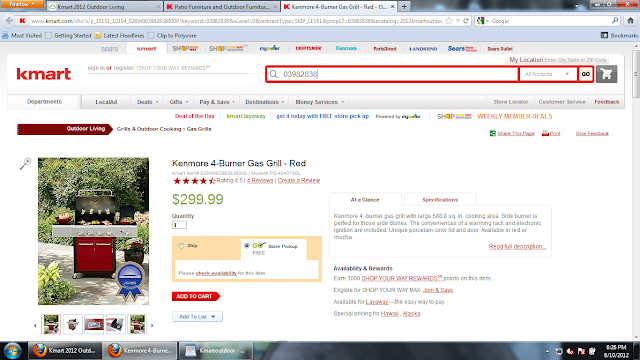
Task: Click the ADD TO CART button
Action: tap(196, 296)
